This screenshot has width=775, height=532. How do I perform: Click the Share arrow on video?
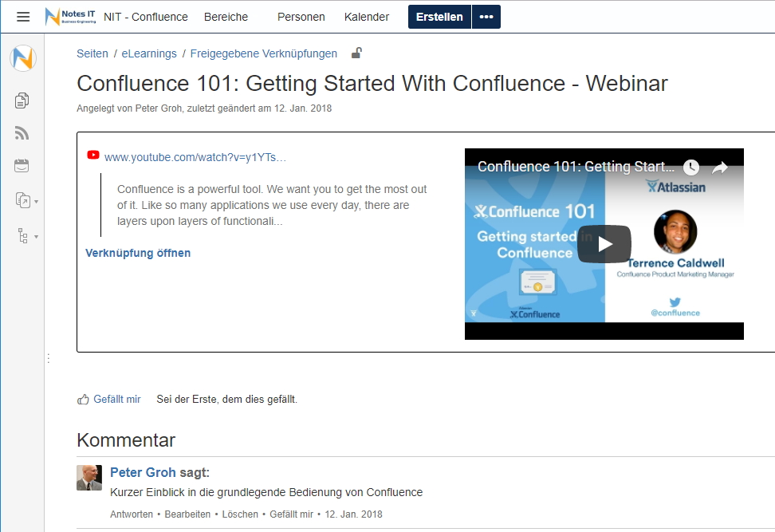coord(720,167)
